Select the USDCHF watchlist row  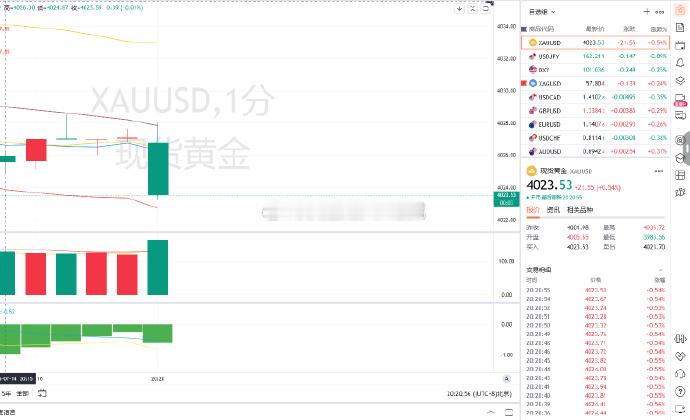pyautogui.click(x=595, y=138)
